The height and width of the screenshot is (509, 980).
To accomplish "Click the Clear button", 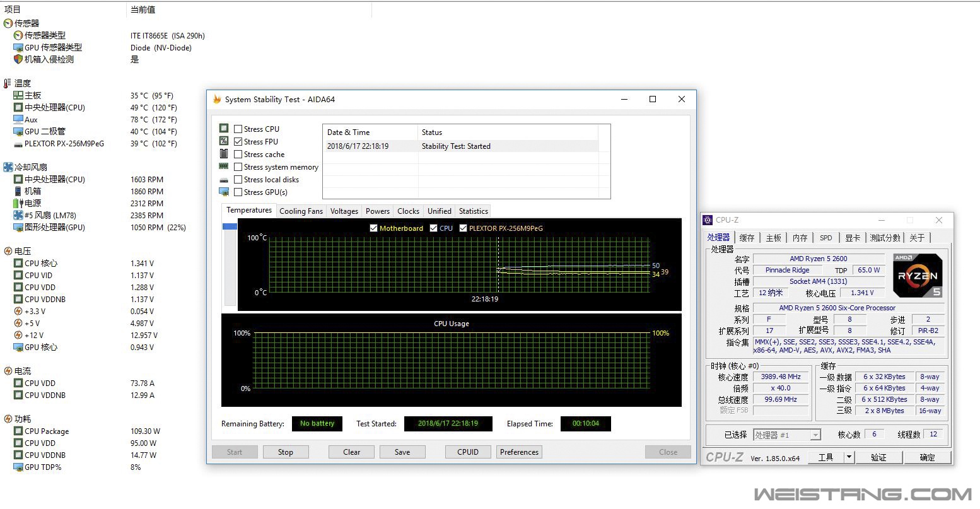I will 352,452.
